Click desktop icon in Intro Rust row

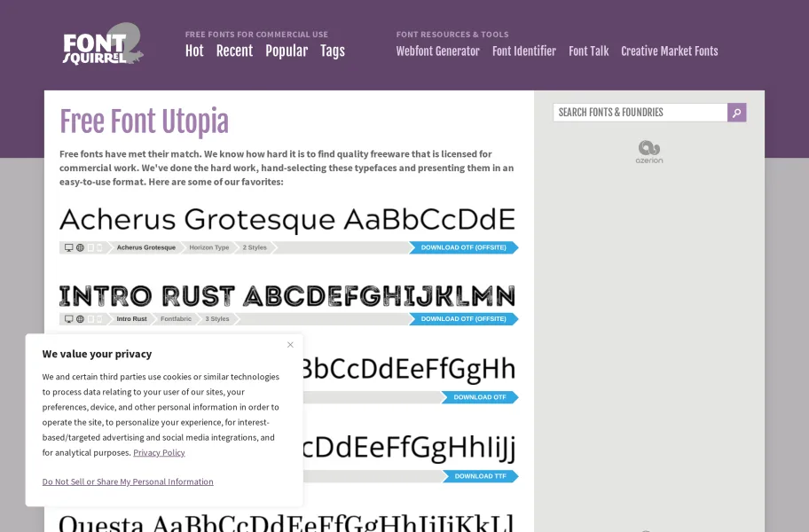[68, 319]
